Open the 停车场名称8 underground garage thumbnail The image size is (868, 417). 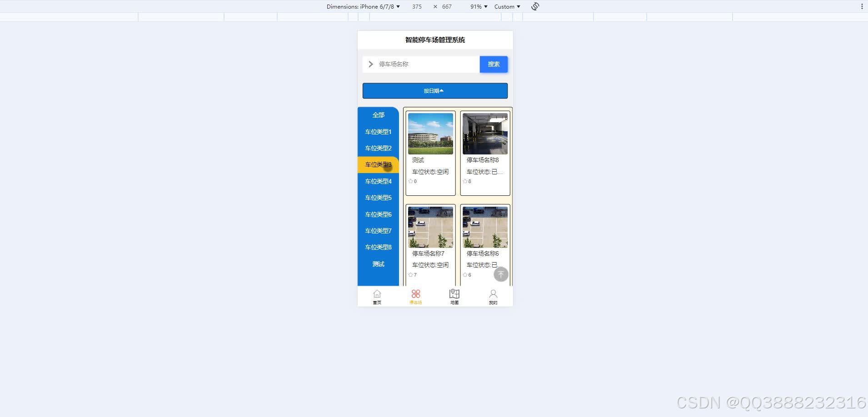[x=485, y=134]
